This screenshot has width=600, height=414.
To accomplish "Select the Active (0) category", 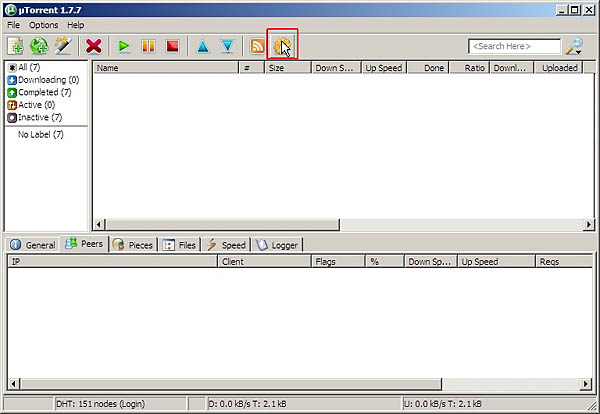I will (x=31, y=105).
